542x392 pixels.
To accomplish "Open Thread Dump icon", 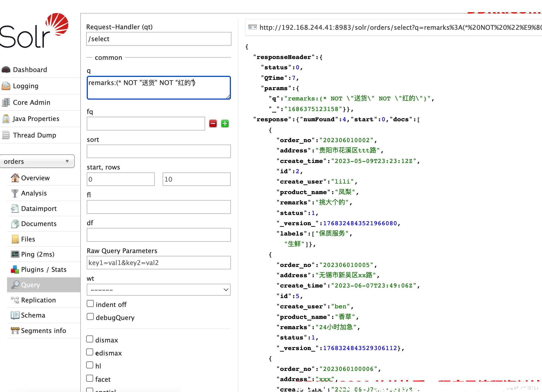I will click(x=6, y=135).
